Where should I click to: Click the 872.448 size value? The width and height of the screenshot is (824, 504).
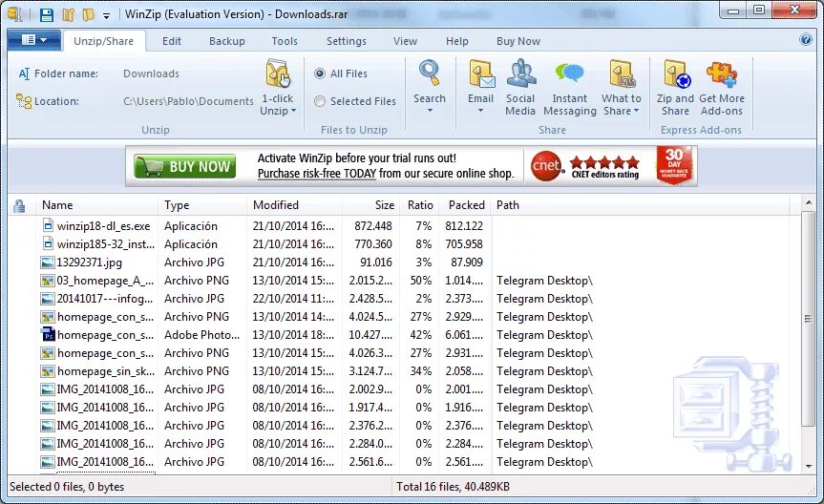373,226
